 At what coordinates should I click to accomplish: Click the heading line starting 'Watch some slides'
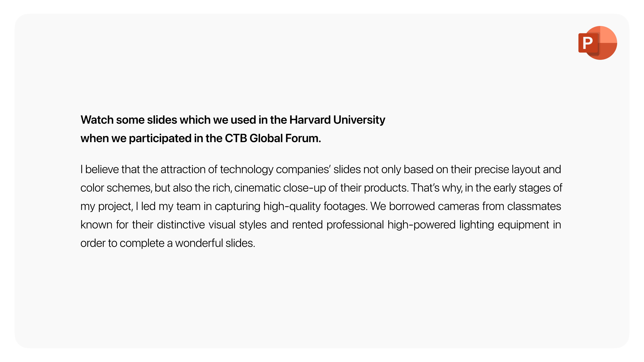pyautogui.click(x=233, y=120)
